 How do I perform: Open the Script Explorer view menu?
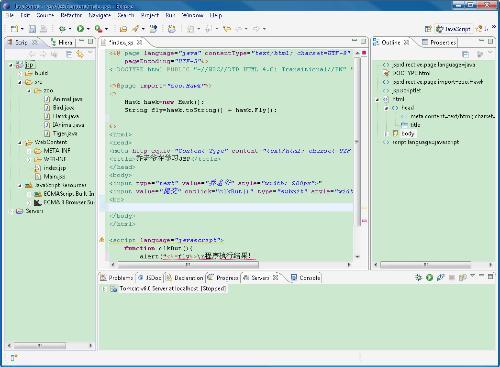pyautogui.click(x=90, y=53)
